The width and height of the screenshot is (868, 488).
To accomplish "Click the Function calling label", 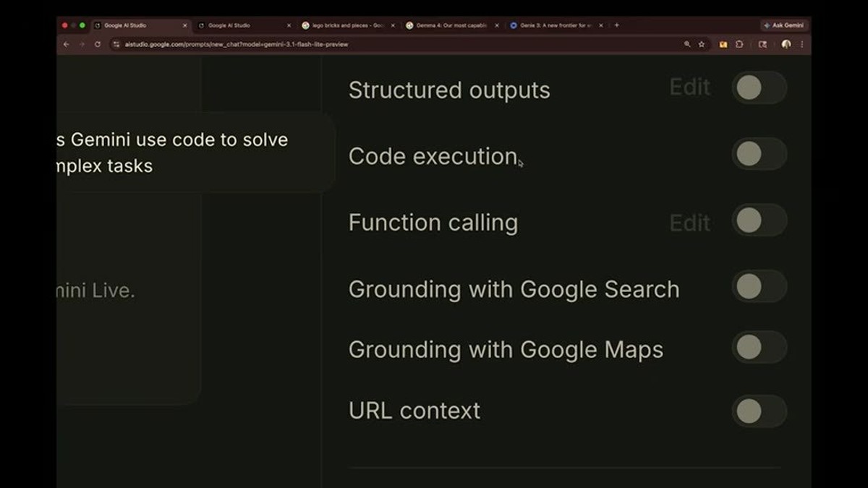I will pyautogui.click(x=433, y=223).
